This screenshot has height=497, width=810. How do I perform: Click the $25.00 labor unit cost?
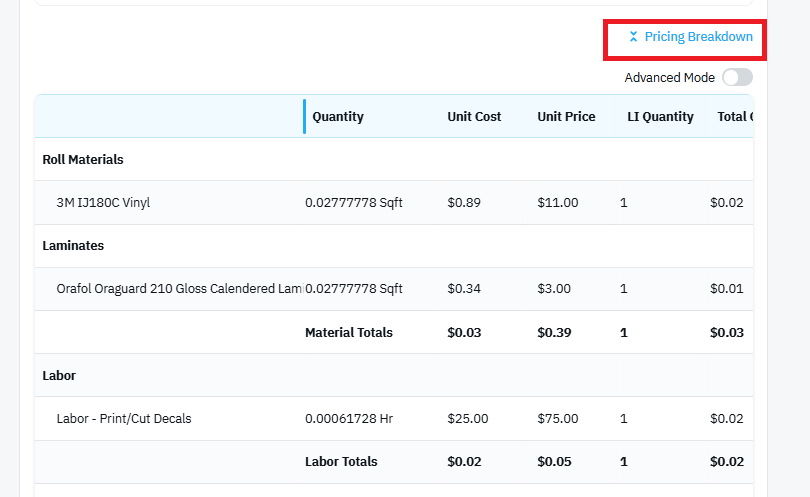(468, 418)
